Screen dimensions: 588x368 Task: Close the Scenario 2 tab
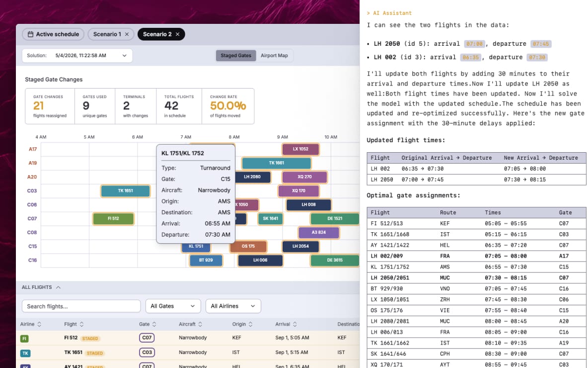tap(177, 34)
